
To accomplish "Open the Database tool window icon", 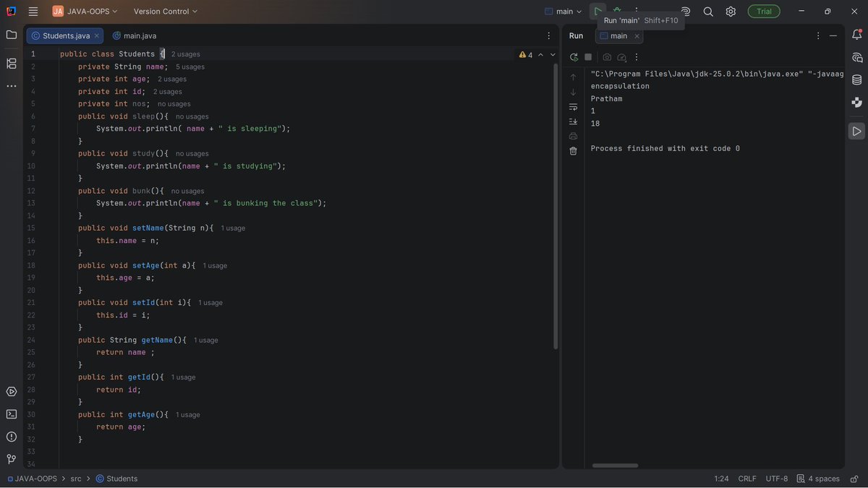I will click(857, 80).
